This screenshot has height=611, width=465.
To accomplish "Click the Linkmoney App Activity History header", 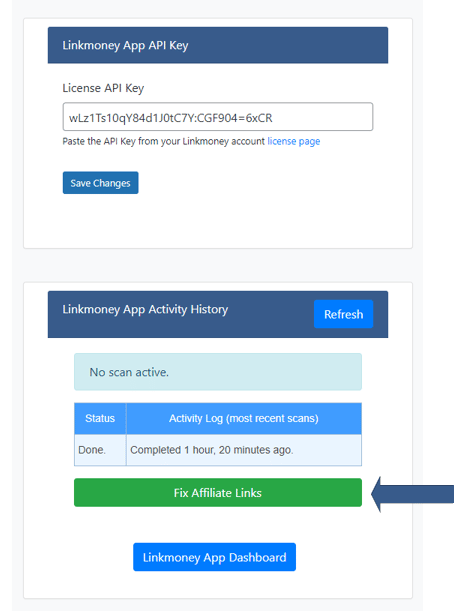I will (145, 309).
